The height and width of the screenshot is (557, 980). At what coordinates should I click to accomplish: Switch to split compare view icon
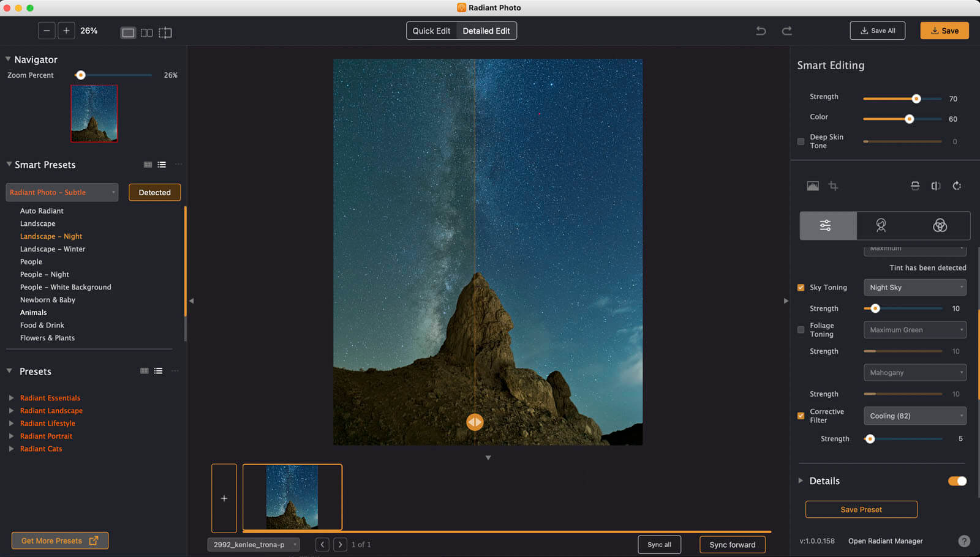pyautogui.click(x=146, y=32)
